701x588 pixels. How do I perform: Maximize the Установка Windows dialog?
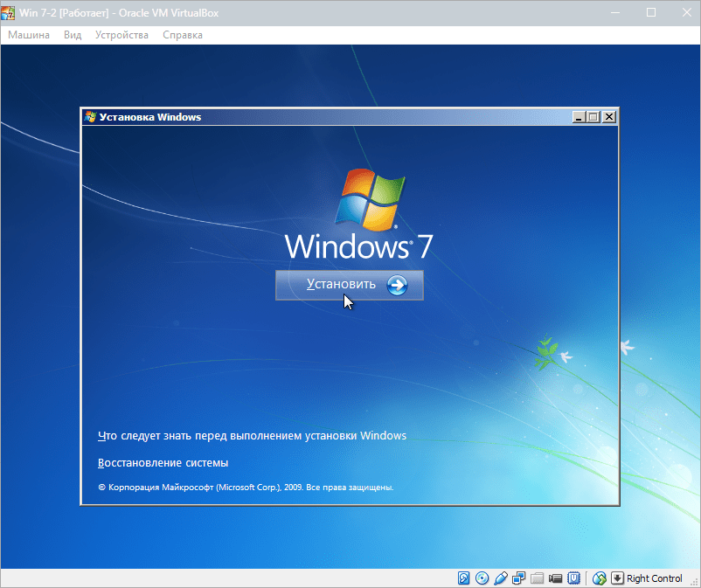[593, 117]
